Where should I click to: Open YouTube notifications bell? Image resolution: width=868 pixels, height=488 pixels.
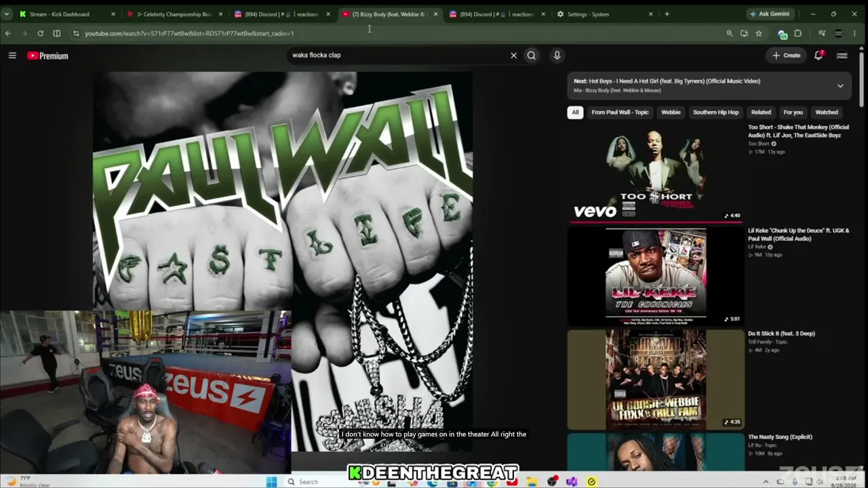tap(818, 56)
